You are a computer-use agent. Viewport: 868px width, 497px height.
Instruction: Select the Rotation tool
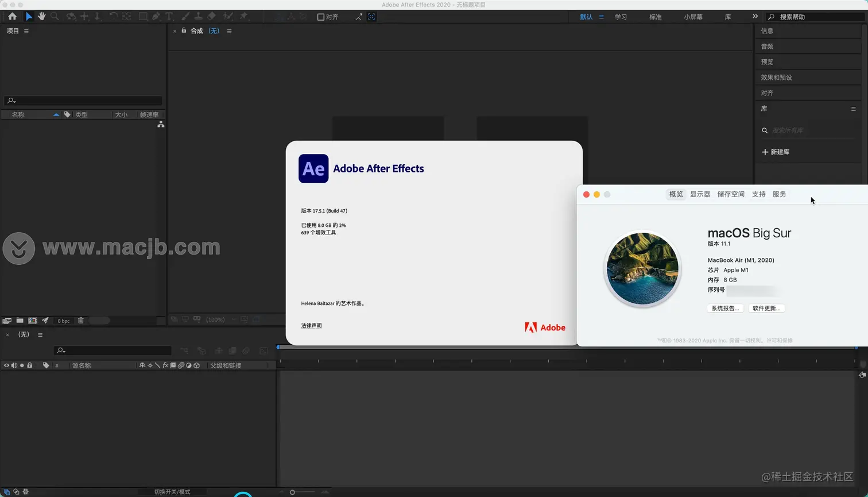pyautogui.click(x=113, y=17)
